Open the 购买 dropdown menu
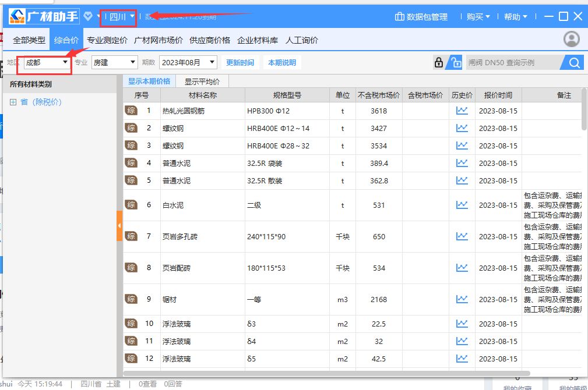Viewport: 588px width, 390px height. (x=478, y=17)
